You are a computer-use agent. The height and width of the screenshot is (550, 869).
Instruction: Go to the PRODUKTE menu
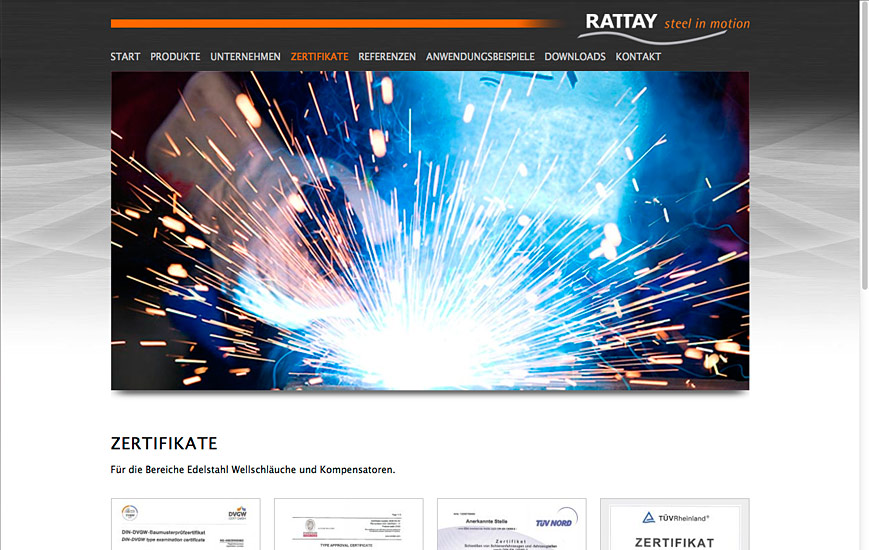click(175, 57)
